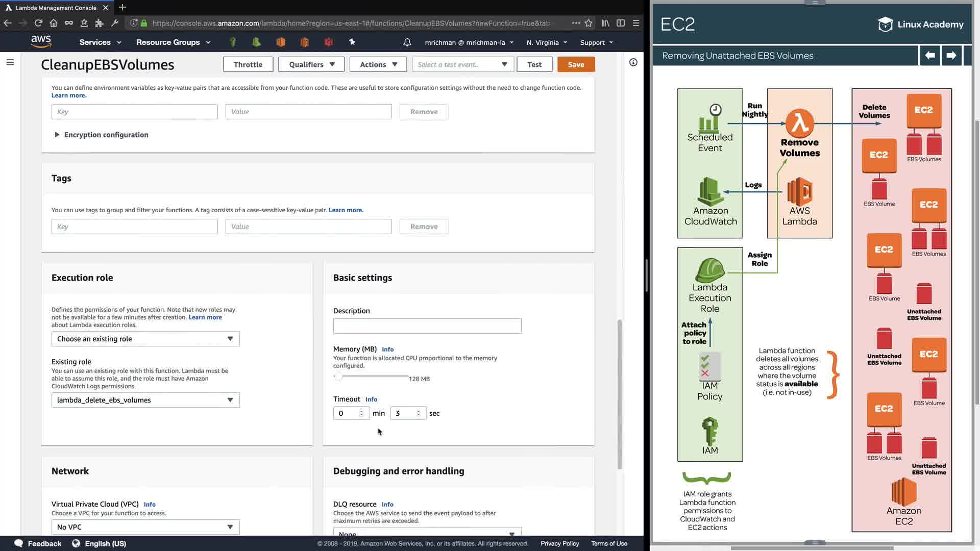Go to previous slide arrow in EC2 panel
The width and height of the screenshot is (980, 551).
[x=929, y=55]
